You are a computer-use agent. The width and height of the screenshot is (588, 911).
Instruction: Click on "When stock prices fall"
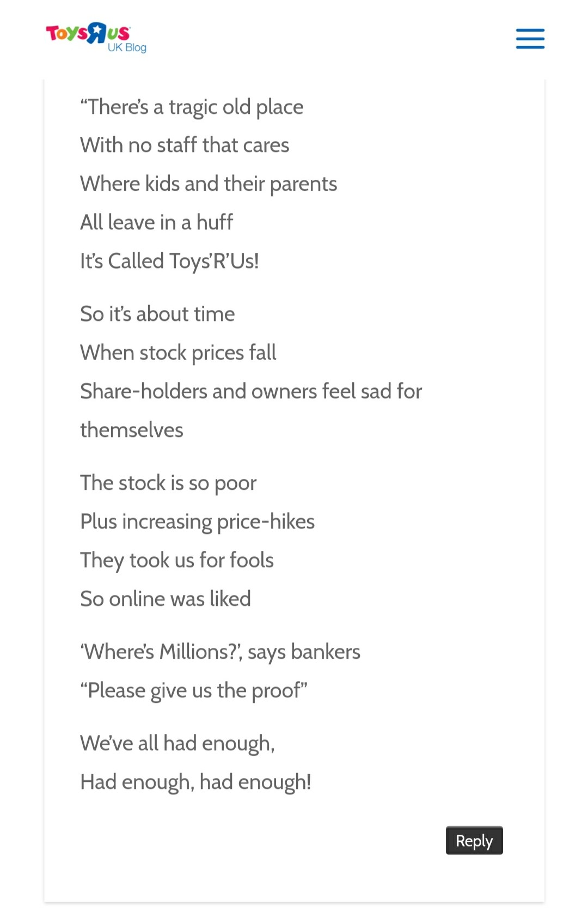coord(178,353)
